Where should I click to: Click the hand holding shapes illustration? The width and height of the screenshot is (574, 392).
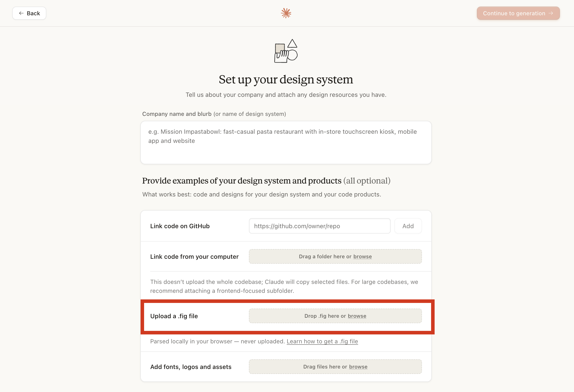286,51
